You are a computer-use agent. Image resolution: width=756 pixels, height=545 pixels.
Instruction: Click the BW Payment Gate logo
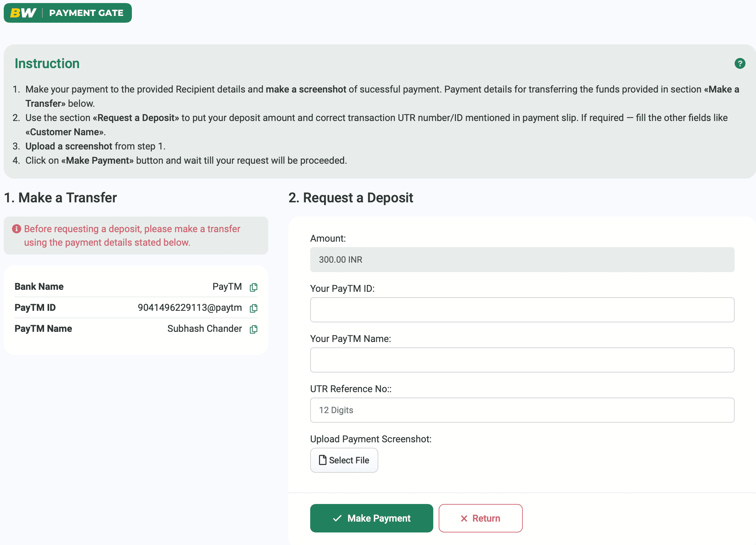click(68, 13)
